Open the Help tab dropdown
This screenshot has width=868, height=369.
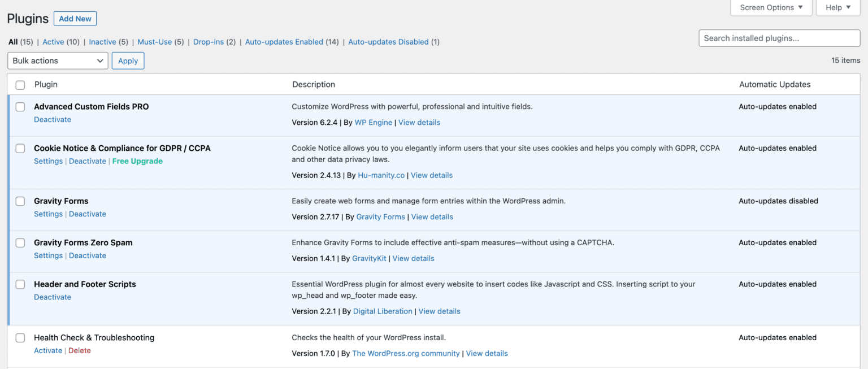click(x=838, y=7)
